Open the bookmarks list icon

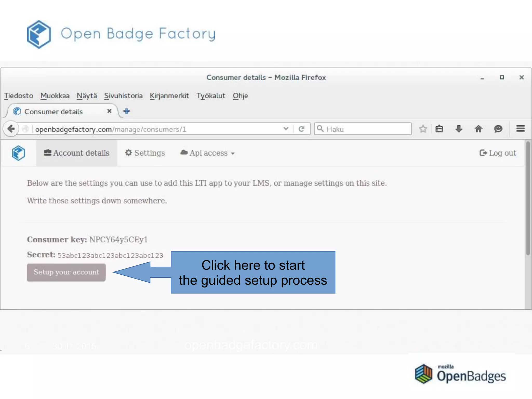coord(439,129)
